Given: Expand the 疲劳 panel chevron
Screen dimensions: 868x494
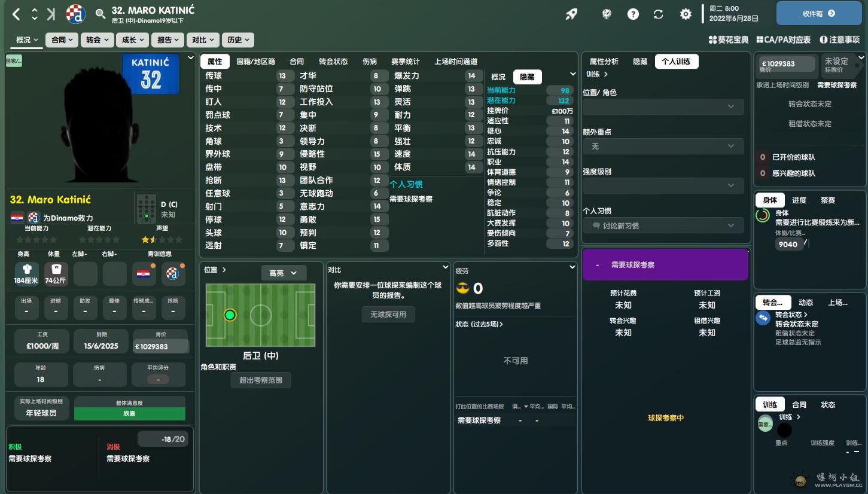Looking at the screenshot, I should [x=572, y=267].
